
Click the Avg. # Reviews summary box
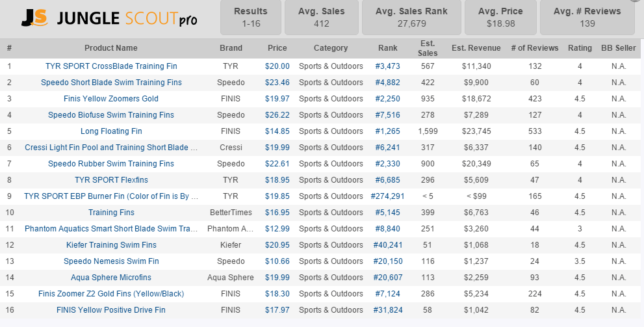point(587,18)
